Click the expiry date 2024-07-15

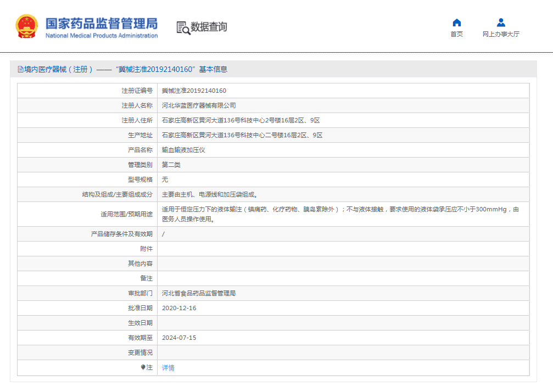(x=179, y=338)
